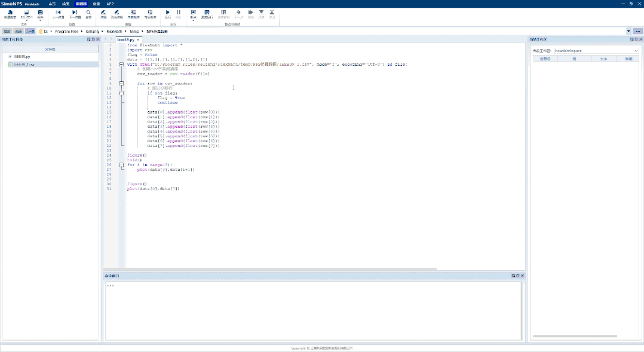
Task: Collapse the 'for row in csv_reader' fold
Action: (121, 83)
